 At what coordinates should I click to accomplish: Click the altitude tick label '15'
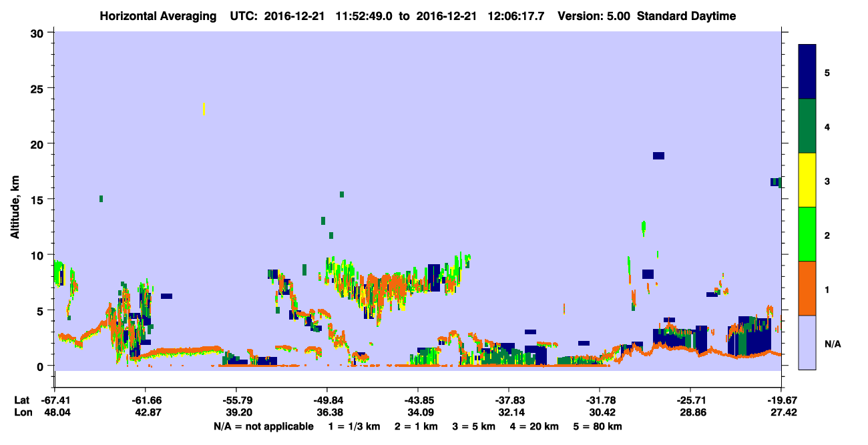point(39,199)
